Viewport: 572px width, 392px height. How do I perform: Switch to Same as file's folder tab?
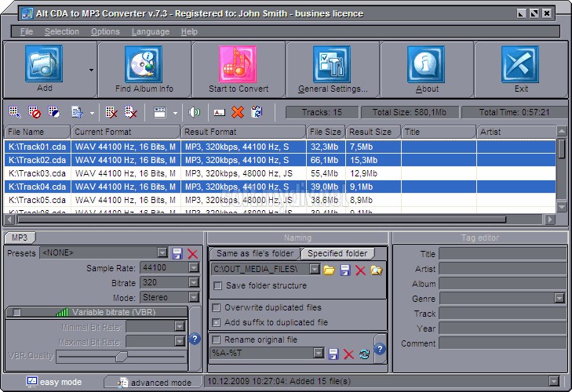(x=255, y=253)
